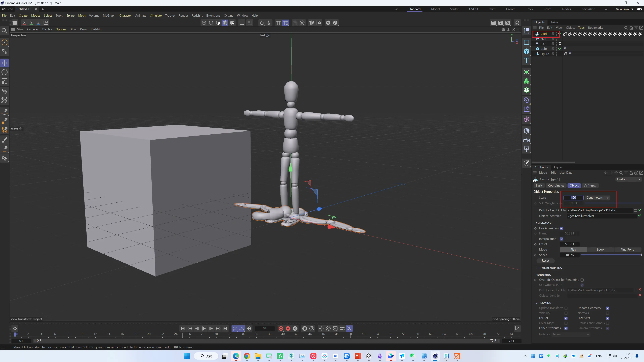Toggle sound playback speaker icon

tap(249, 328)
